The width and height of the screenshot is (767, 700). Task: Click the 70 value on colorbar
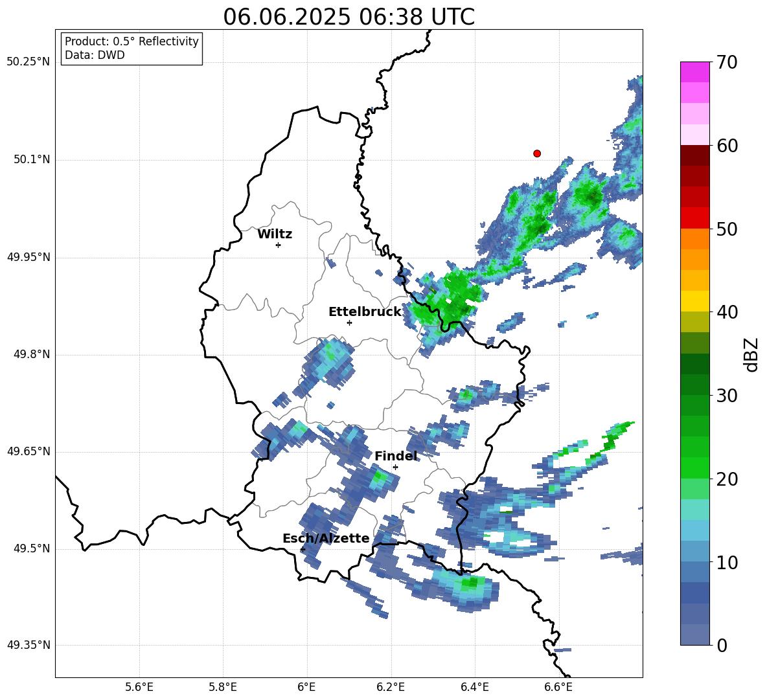pos(727,62)
